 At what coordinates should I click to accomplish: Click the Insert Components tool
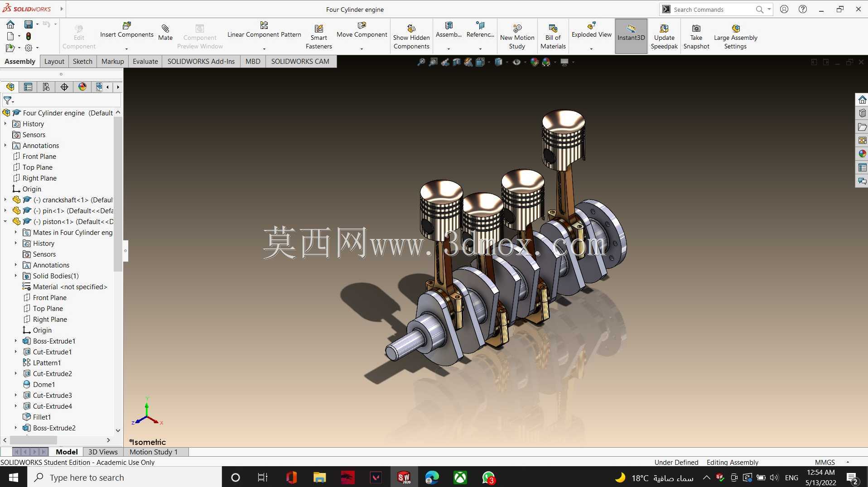click(126, 30)
